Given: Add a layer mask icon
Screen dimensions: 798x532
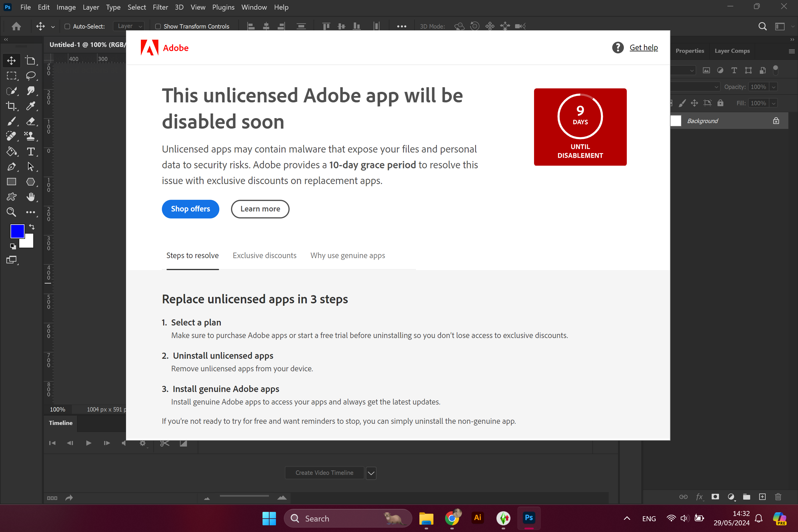Looking at the screenshot, I should point(715,497).
